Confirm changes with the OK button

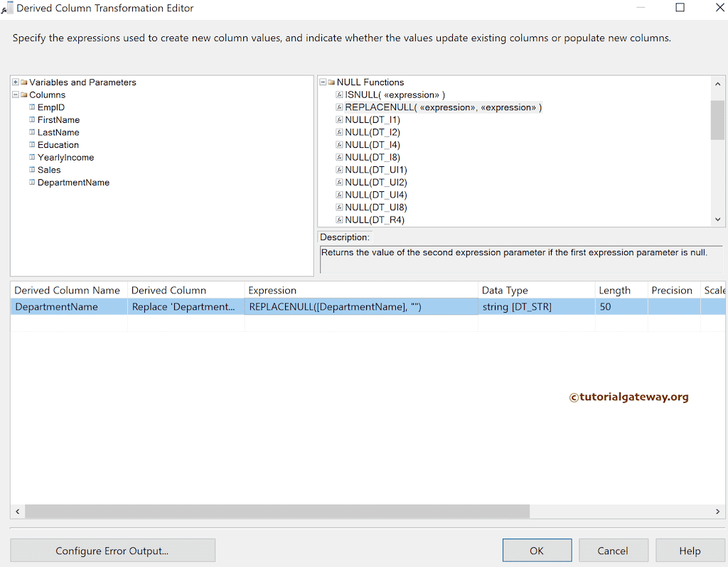click(537, 550)
